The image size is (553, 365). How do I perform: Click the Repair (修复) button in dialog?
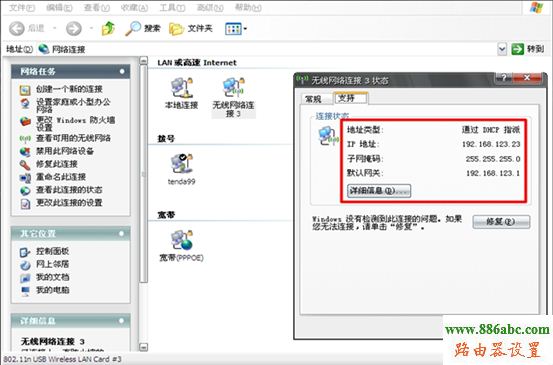[501, 221]
